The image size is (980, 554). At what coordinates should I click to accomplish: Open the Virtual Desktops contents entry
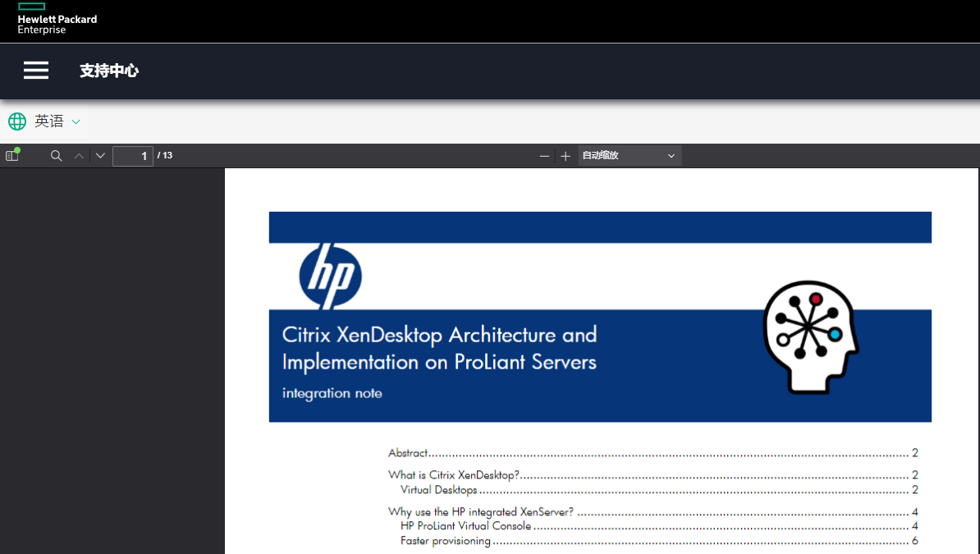pos(659,490)
